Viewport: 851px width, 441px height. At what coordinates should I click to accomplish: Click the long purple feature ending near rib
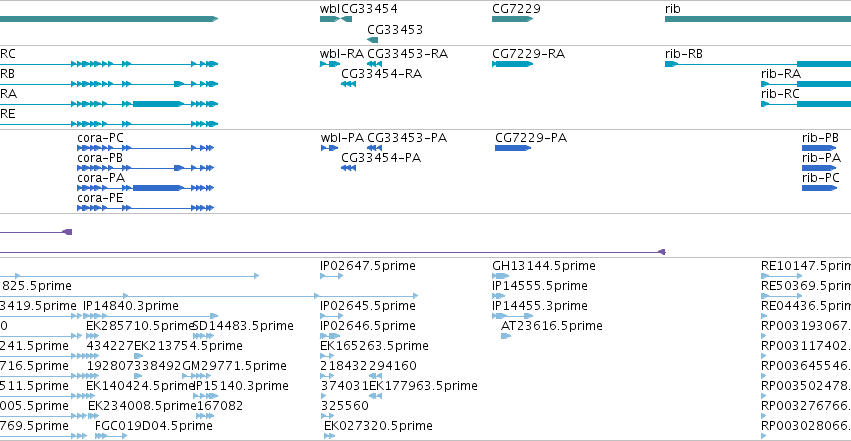click(333, 252)
